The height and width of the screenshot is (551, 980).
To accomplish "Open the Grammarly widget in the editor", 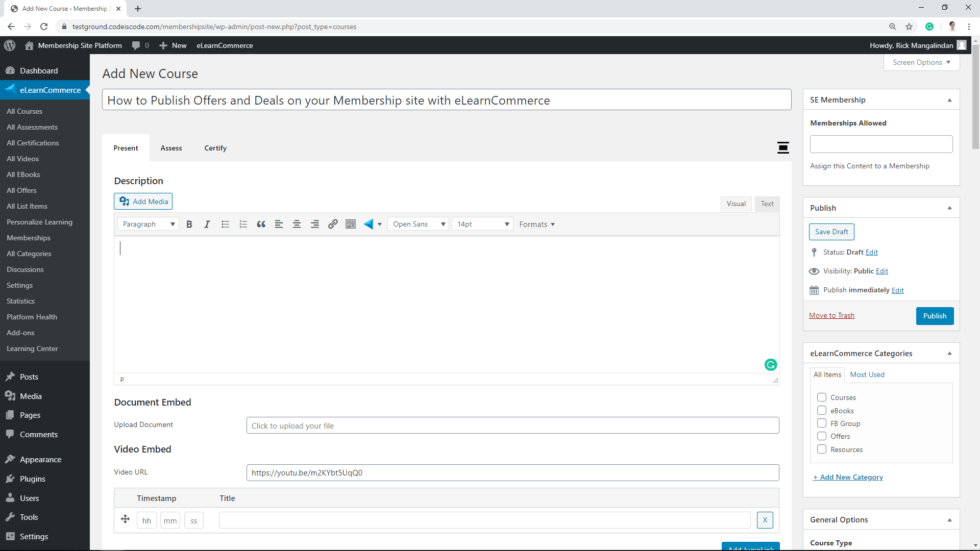I will pos(771,365).
